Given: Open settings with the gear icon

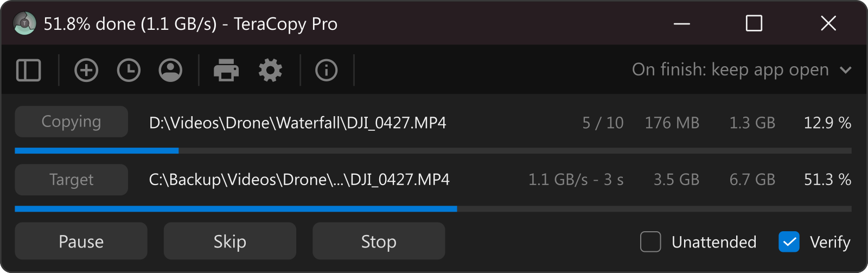Looking at the screenshot, I should point(270,70).
